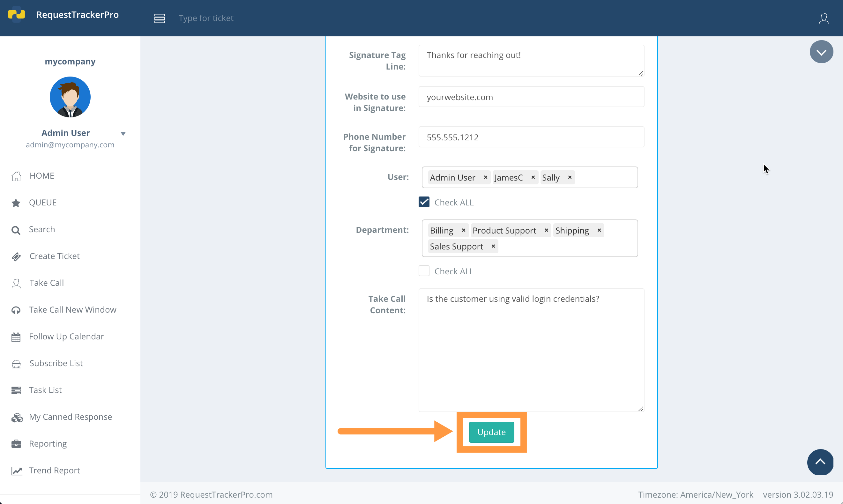The image size is (843, 504).
Task: Switch to the Reporting section
Action: click(48, 443)
